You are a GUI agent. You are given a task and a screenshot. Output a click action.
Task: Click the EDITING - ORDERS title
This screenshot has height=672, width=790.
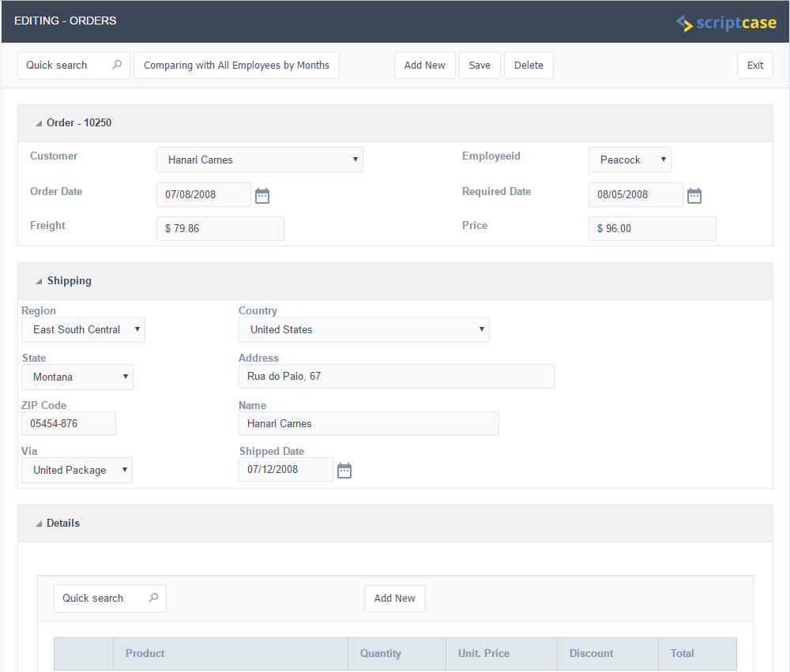click(x=66, y=21)
